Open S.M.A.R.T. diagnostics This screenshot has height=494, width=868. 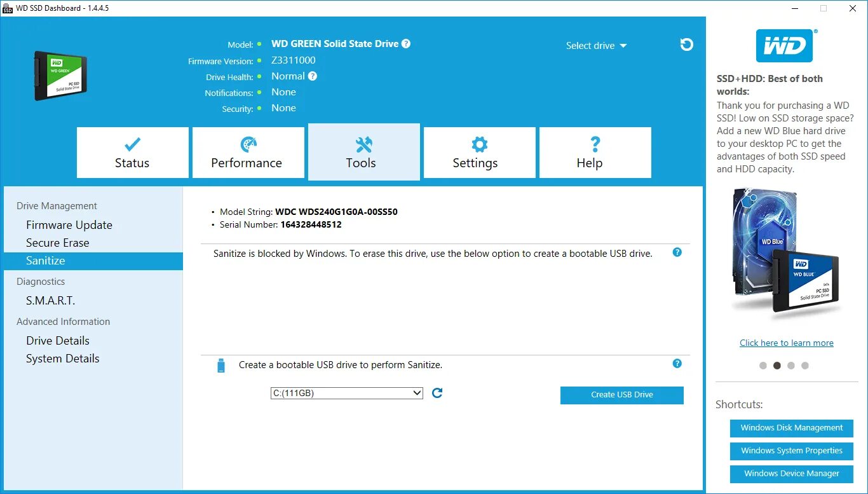click(x=50, y=301)
